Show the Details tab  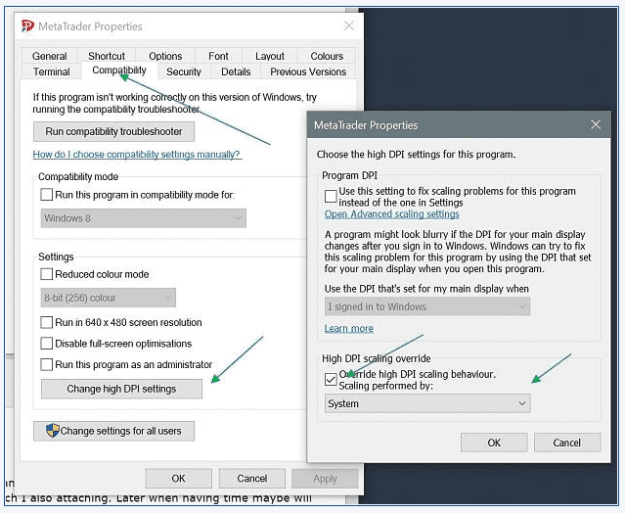[236, 72]
